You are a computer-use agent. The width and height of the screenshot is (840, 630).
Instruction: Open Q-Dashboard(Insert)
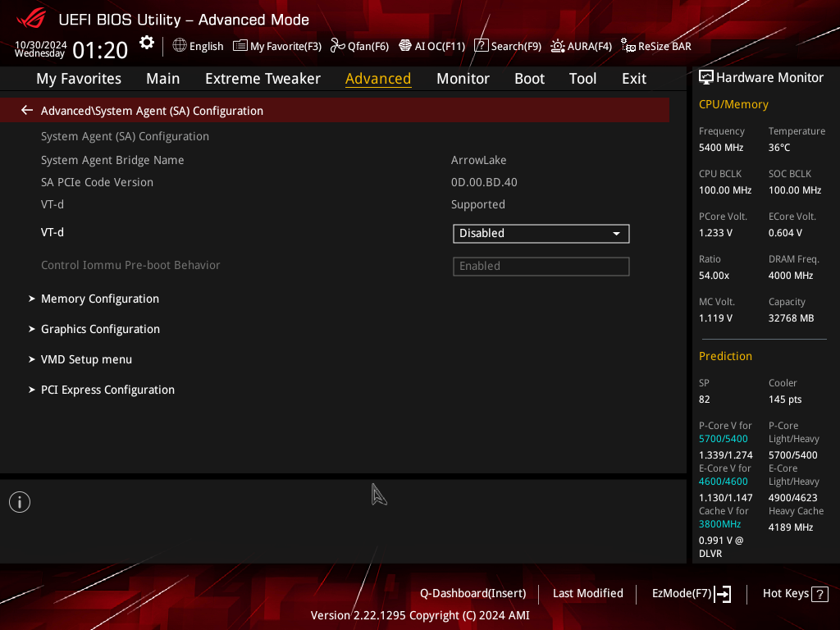[473, 594]
